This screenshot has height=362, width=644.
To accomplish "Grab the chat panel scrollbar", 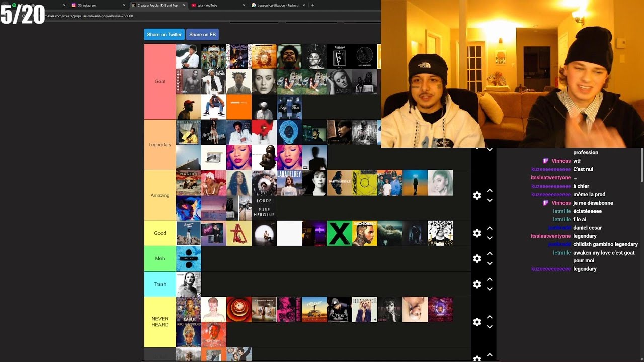I will click(641, 165).
